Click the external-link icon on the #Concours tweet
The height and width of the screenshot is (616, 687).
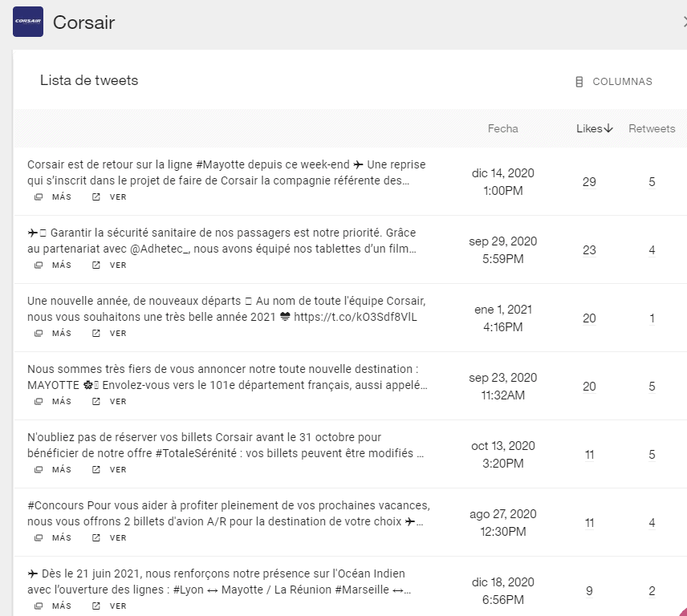[x=96, y=537]
